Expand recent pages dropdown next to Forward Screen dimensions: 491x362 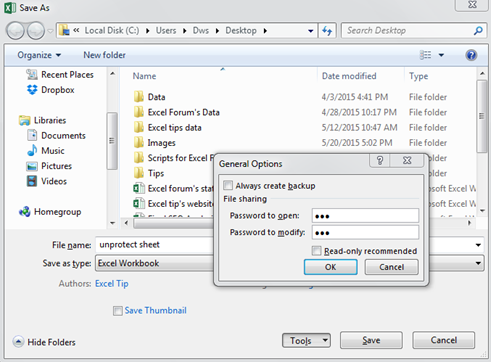point(50,31)
